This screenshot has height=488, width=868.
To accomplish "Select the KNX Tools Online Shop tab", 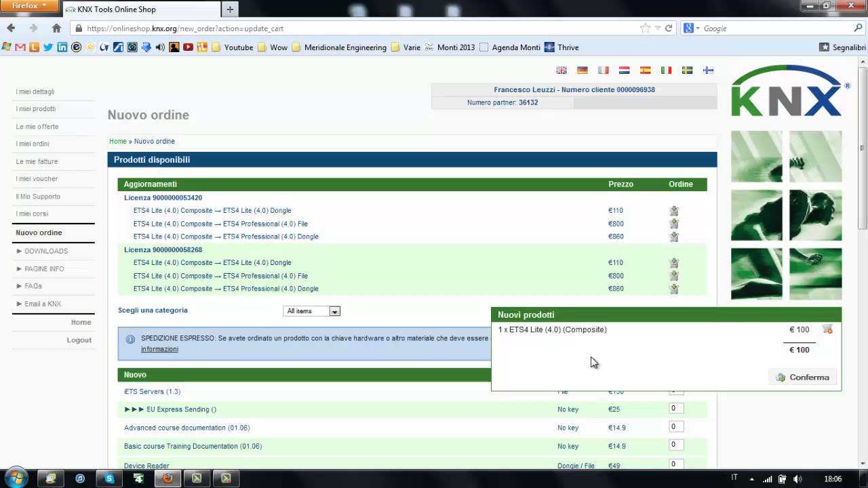I will [x=141, y=9].
